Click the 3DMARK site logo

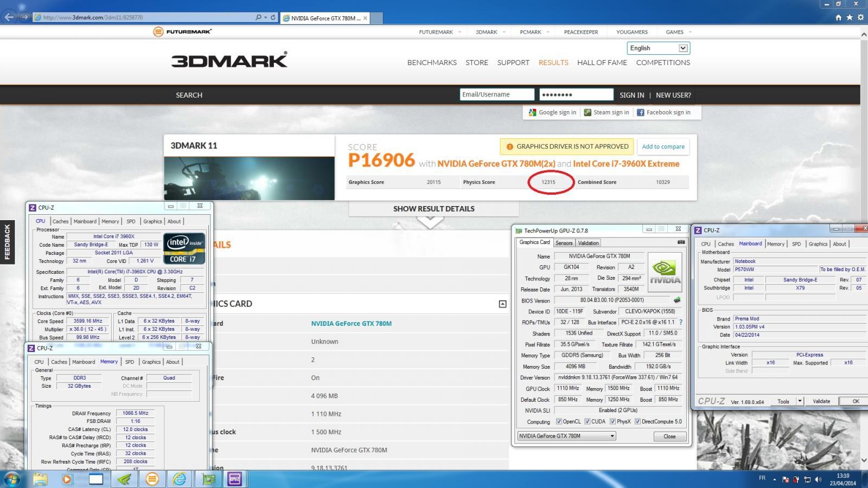pos(229,60)
